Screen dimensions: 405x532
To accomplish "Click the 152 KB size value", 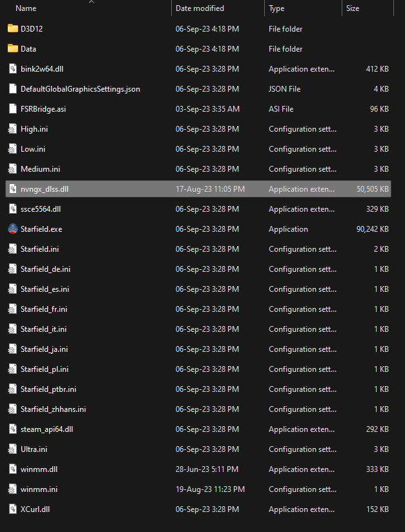I will pyautogui.click(x=377, y=509).
